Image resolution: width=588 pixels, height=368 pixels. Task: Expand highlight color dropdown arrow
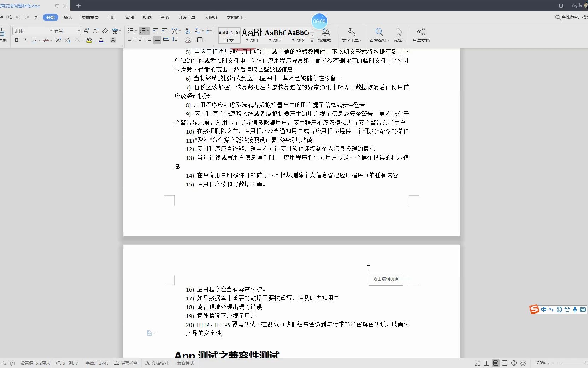tap(94, 41)
